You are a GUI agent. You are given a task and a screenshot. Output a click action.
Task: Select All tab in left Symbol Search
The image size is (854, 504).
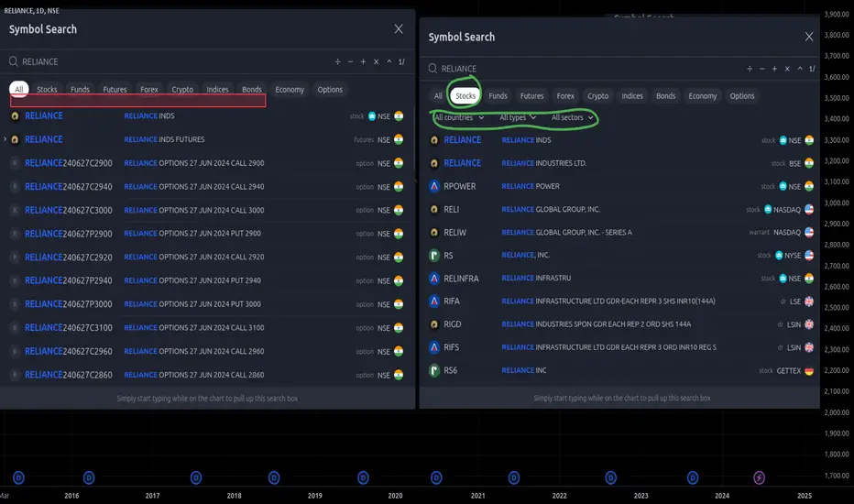pos(18,90)
